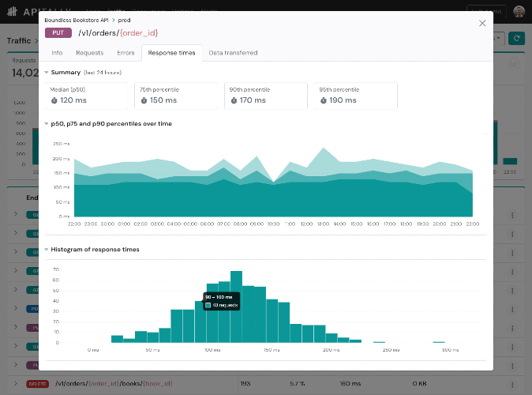Expand the DELETE orders books endpoint row
Viewport: 532px width, 395px height.
[16, 383]
